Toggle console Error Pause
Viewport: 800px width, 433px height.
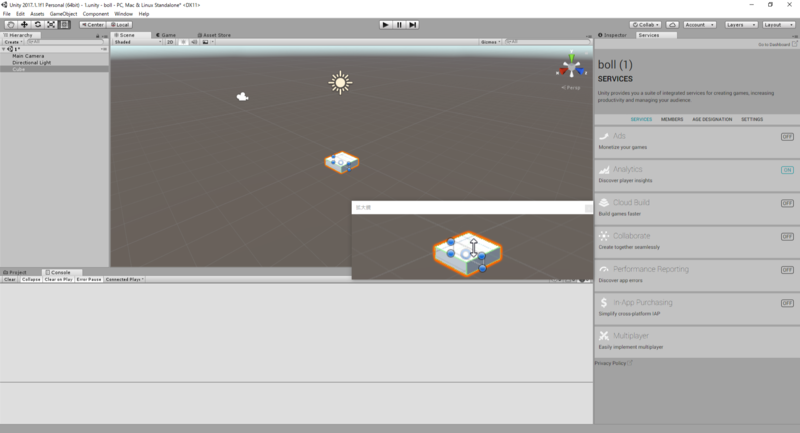[x=89, y=279]
